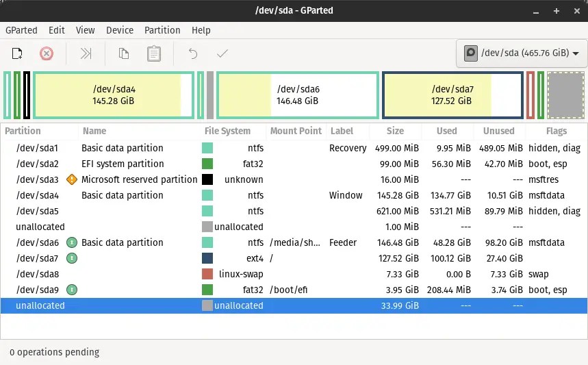Open the GParted menu
This screenshot has width=588, height=365.
tap(21, 30)
